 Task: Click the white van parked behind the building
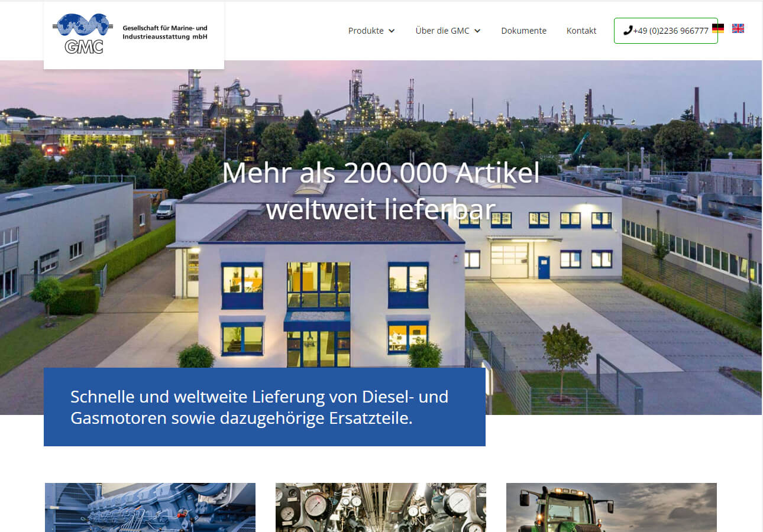click(167, 209)
